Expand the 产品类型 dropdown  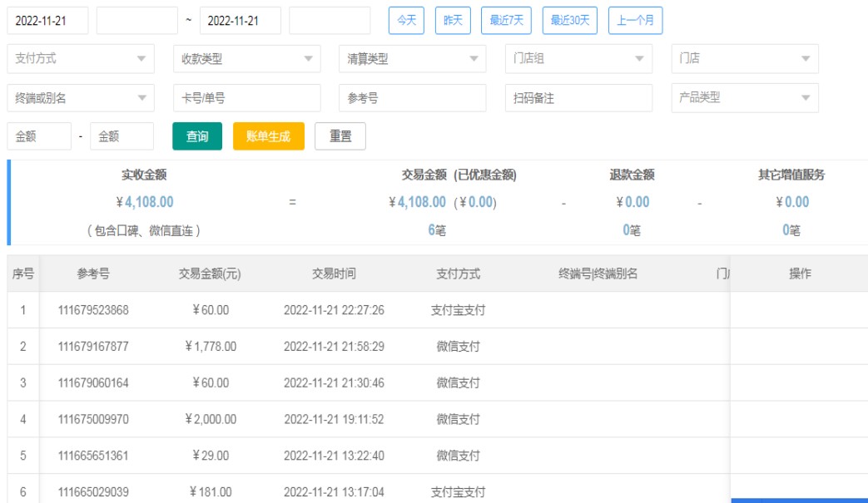[x=745, y=98]
